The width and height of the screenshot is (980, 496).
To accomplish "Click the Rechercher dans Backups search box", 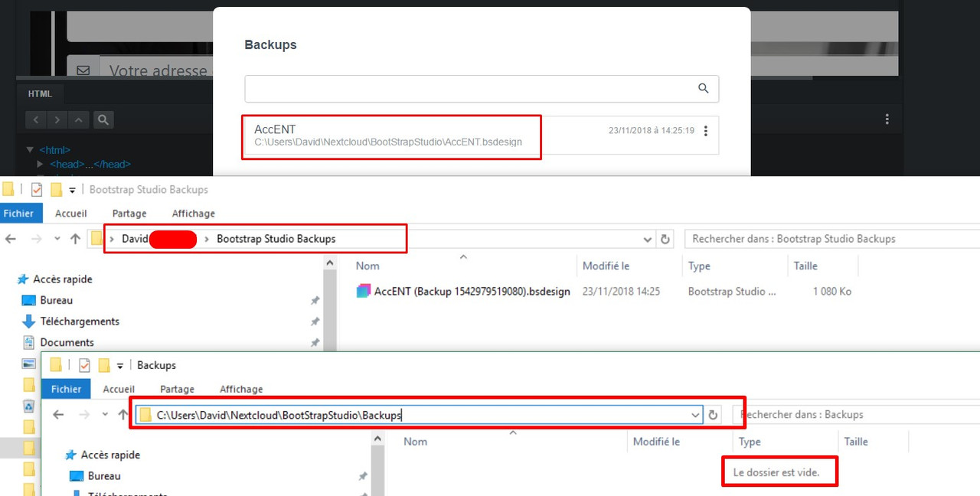I will point(856,415).
